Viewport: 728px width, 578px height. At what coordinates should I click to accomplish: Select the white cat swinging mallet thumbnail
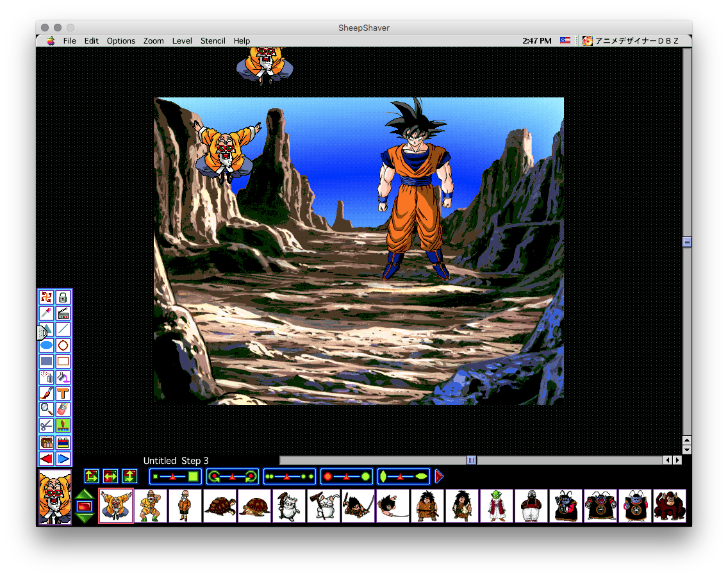[x=324, y=506]
